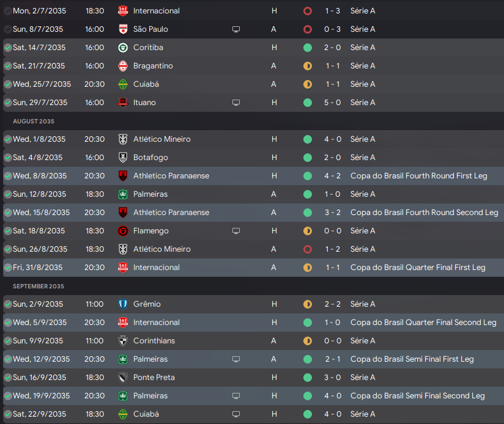This screenshot has height=424, width=504.
Task: Click the Bragantino club badge
Action: 123,66
